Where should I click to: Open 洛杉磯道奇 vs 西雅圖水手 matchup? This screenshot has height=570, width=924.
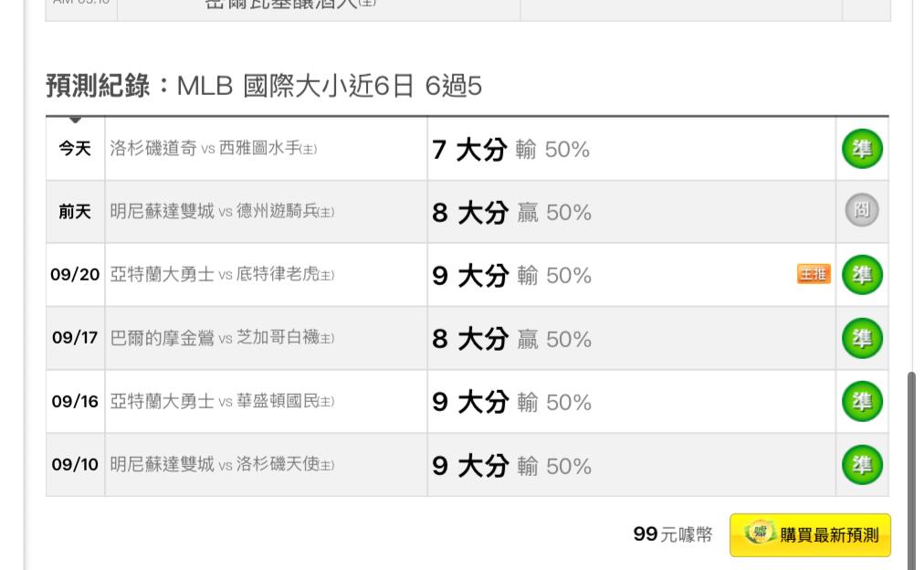coord(214,149)
